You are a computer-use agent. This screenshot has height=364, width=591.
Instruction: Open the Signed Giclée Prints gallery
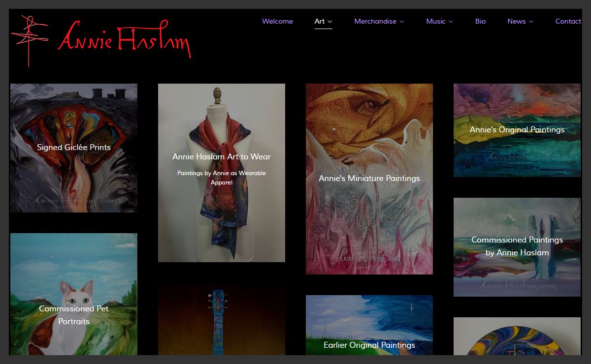tap(74, 148)
